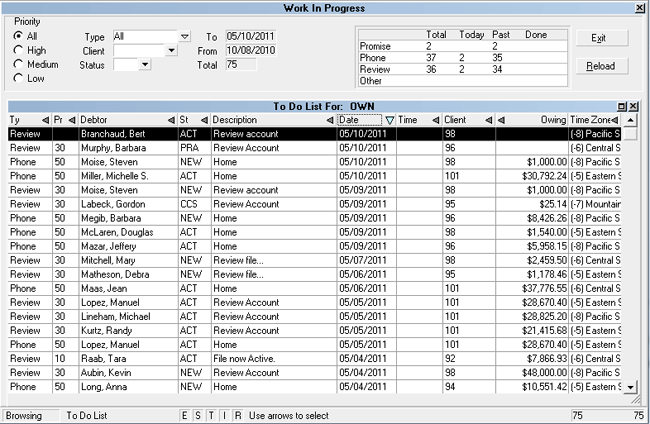The height and width of the screenshot is (424, 650).
Task: Select the Matheson, Debra row
Action: (315, 274)
